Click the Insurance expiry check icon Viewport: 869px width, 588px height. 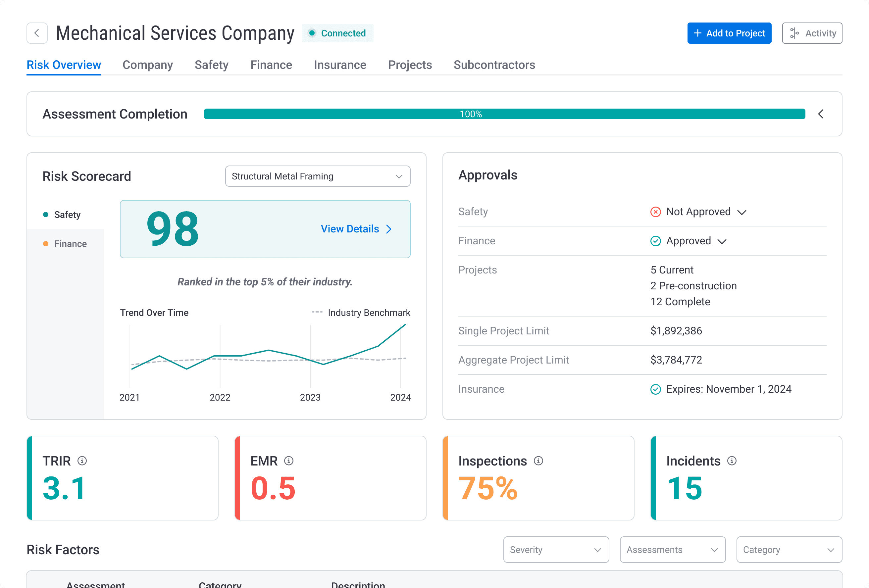click(x=655, y=389)
